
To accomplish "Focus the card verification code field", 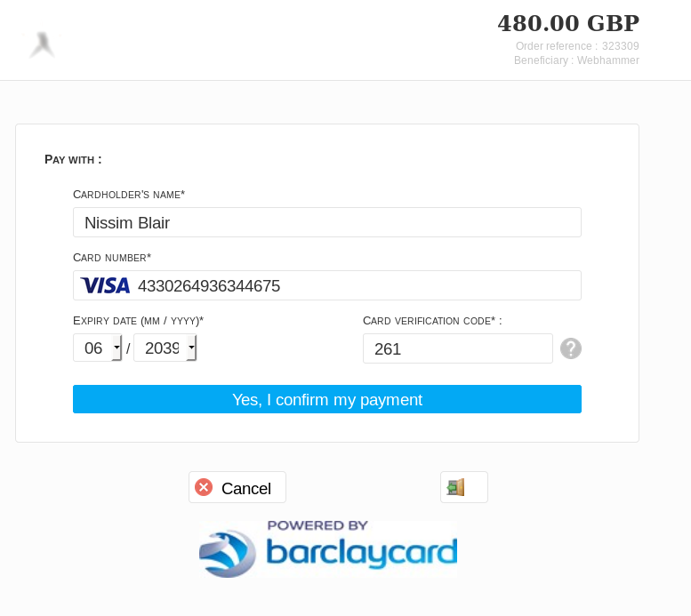I will (458, 348).
